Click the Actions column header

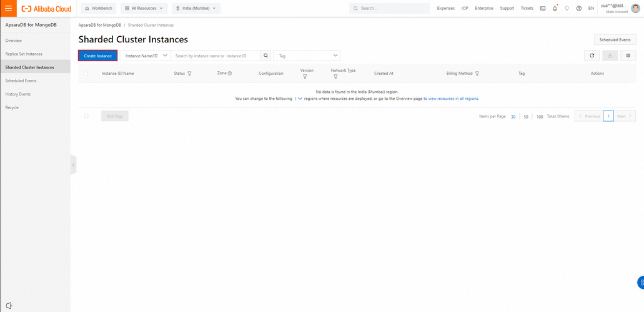pyautogui.click(x=597, y=74)
